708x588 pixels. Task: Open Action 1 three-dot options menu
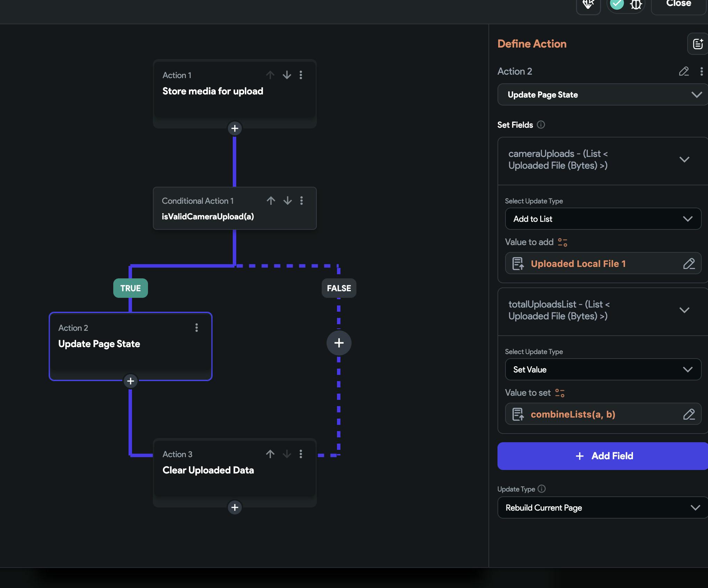[x=301, y=75]
